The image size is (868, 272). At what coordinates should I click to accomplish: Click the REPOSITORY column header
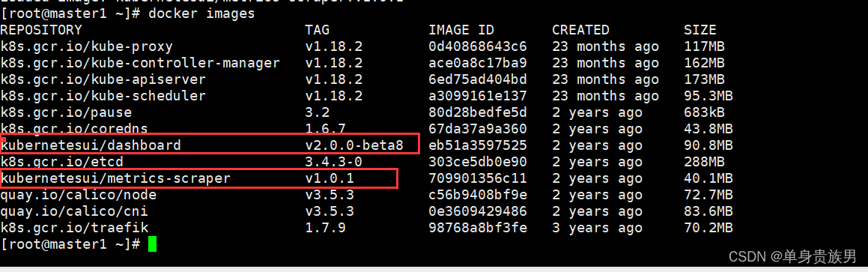point(41,30)
